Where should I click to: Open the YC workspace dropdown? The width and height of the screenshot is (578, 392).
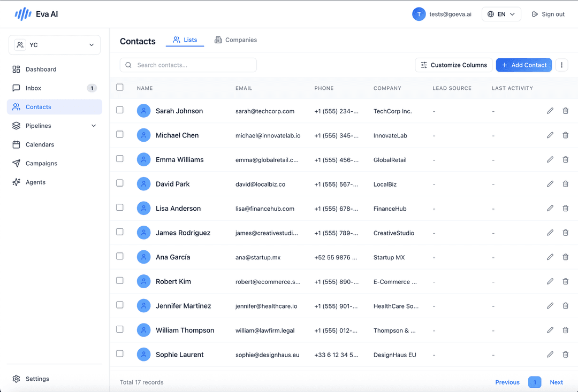click(54, 45)
